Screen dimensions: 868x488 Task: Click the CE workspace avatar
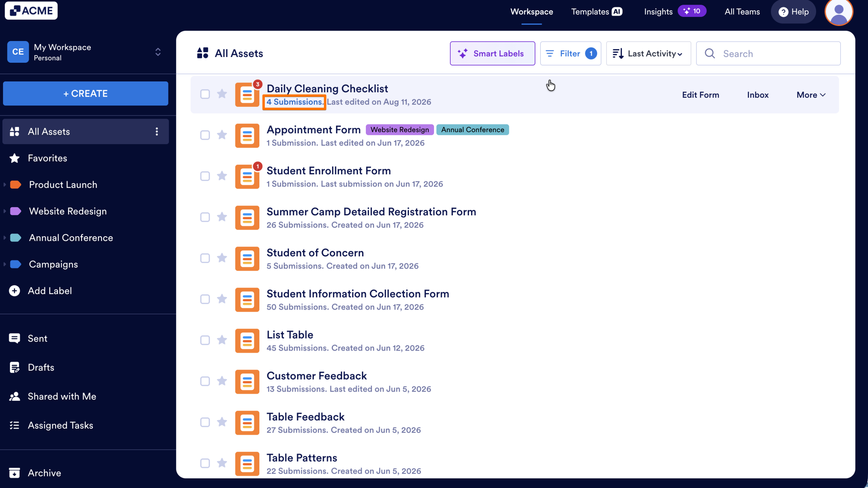pyautogui.click(x=18, y=52)
